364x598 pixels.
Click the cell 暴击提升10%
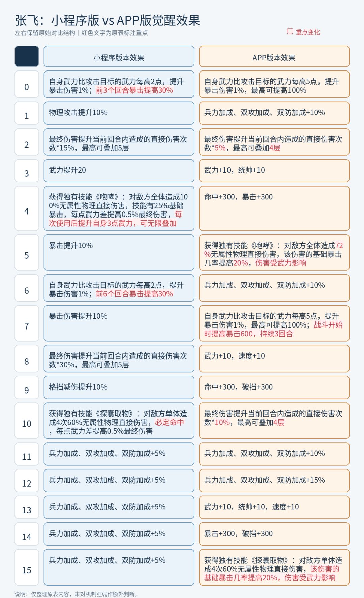[119, 253]
